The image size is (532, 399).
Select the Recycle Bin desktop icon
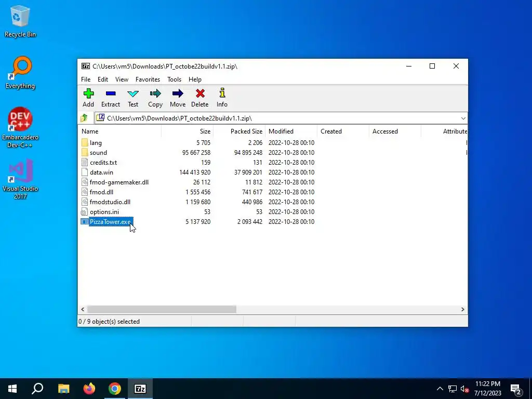pos(20,21)
